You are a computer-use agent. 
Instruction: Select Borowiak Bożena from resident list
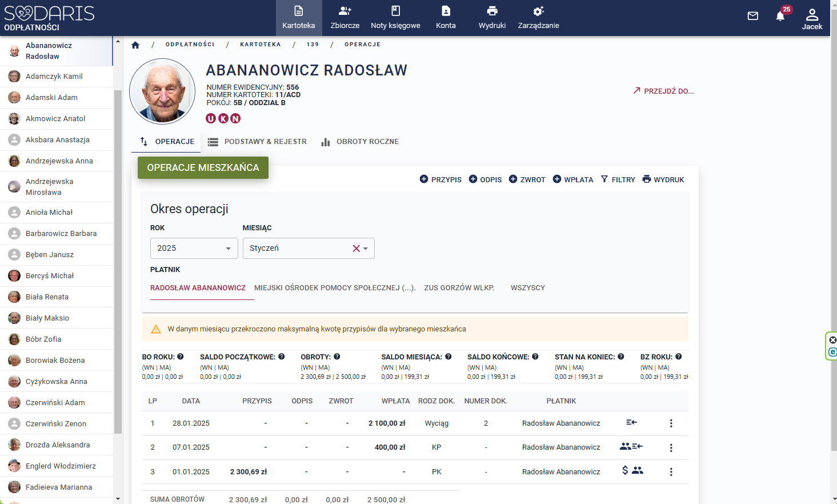[x=55, y=361]
